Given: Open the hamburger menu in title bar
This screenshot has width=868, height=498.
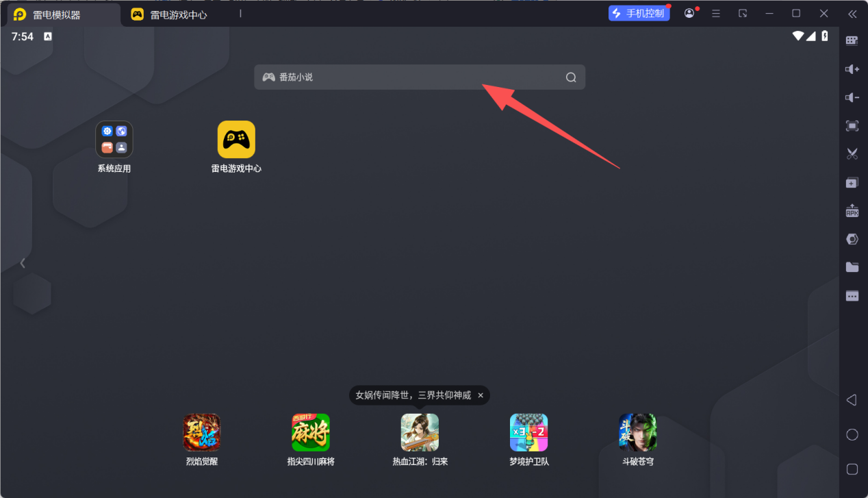Looking at the screenshot, I should pos(716,13).
